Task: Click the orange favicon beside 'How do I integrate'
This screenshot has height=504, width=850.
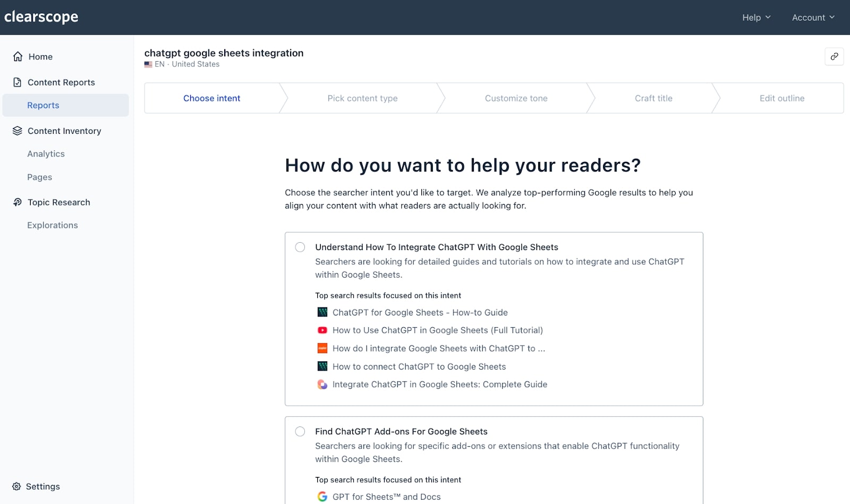Action: (x=322, y=348)
